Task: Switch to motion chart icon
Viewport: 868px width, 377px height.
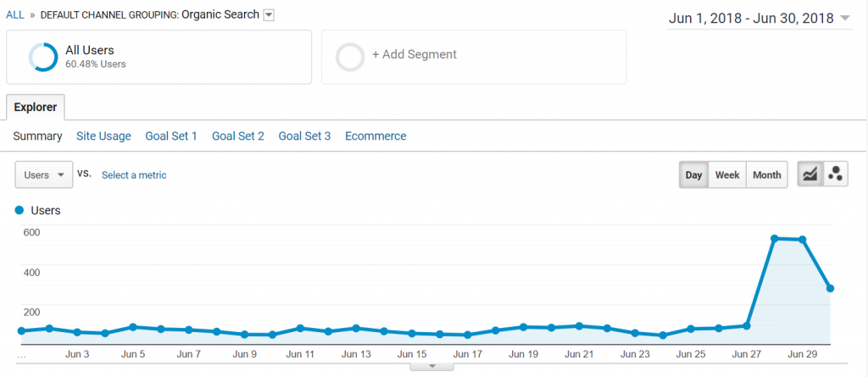Action: tap(835, 175)
